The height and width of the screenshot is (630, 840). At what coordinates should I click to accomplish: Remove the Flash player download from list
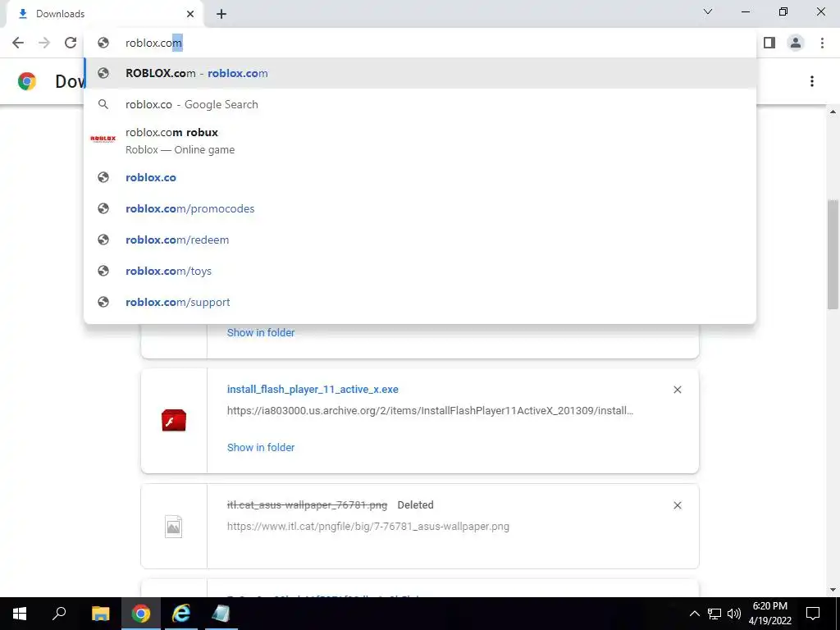[677, 390]
